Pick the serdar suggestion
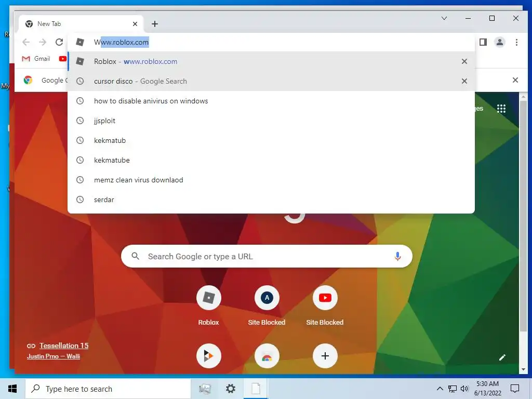This screenshot has width=532, height=399. point(271,199)
